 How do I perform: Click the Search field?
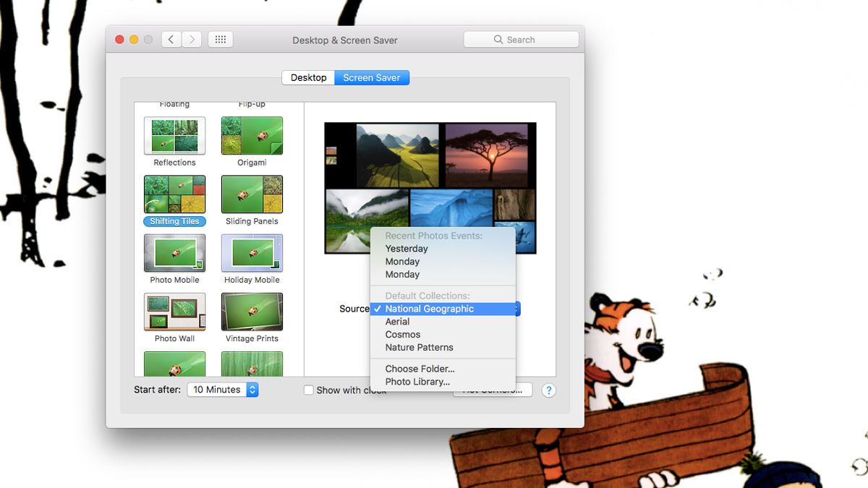521,40
